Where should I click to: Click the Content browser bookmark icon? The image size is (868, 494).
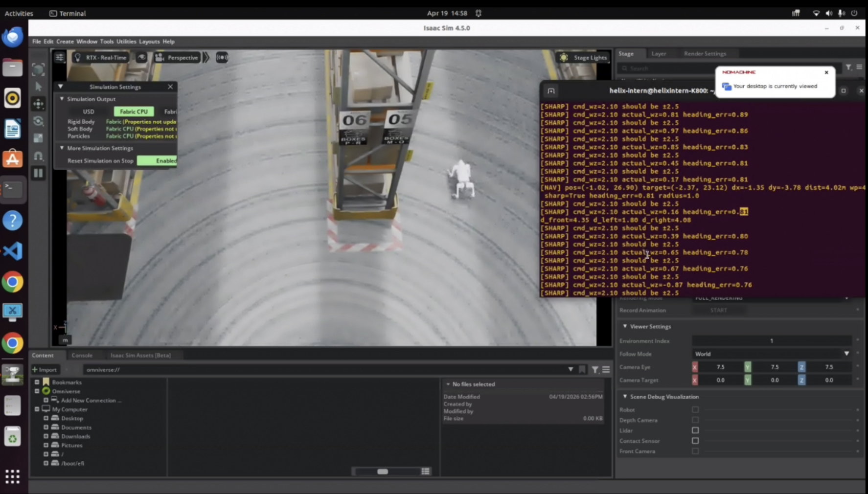[x=582, y=370]
